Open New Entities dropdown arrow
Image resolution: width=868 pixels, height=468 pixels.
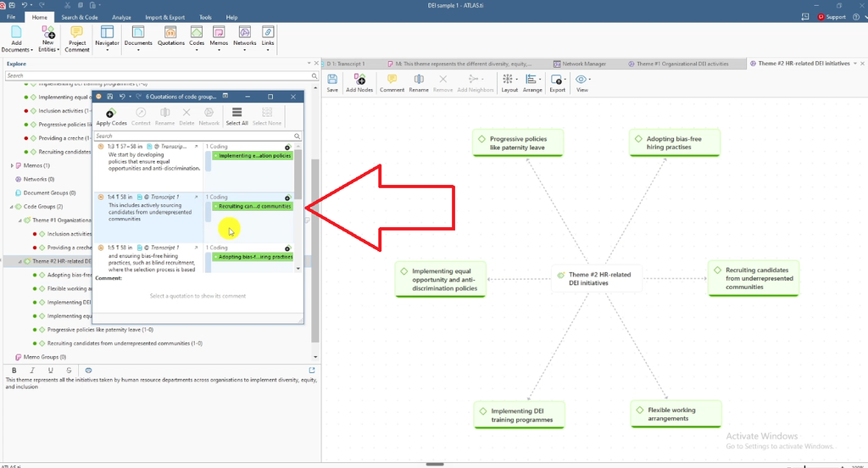(x=58, y=50)
